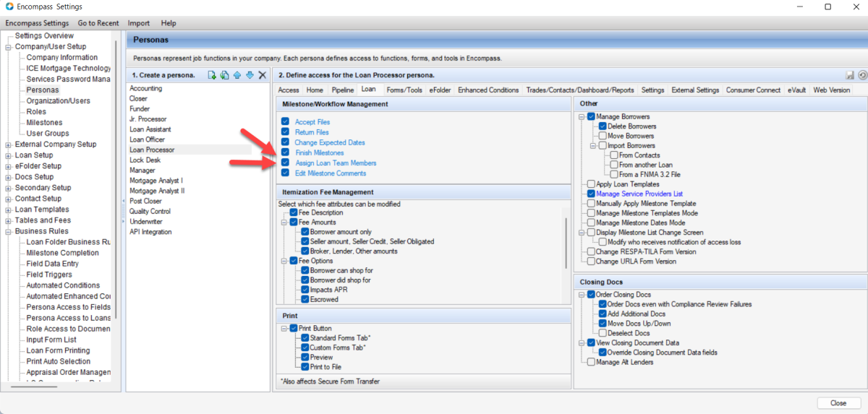The width and height of the screenshot is (868, 414).
Task: Delete persona with the X icon
Action: pos(263,75)
